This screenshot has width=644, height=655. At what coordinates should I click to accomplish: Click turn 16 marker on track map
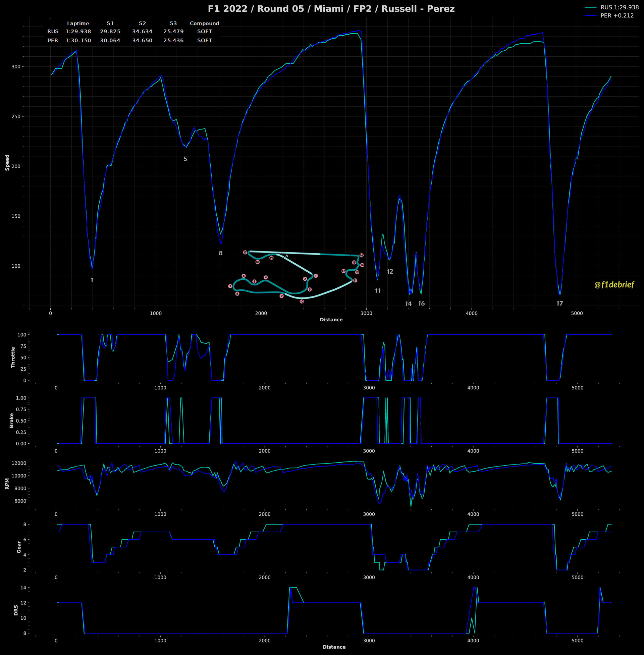pyautogui.click(x=361, y=255)
